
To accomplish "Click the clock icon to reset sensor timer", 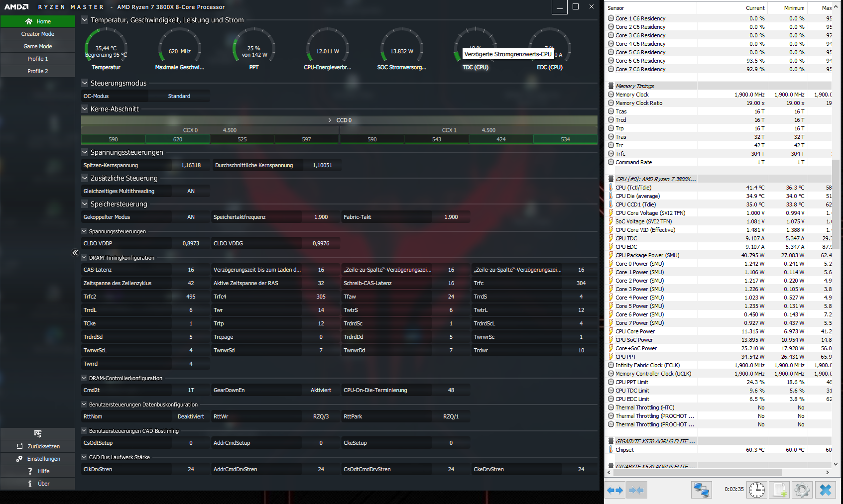I will 757,490.
